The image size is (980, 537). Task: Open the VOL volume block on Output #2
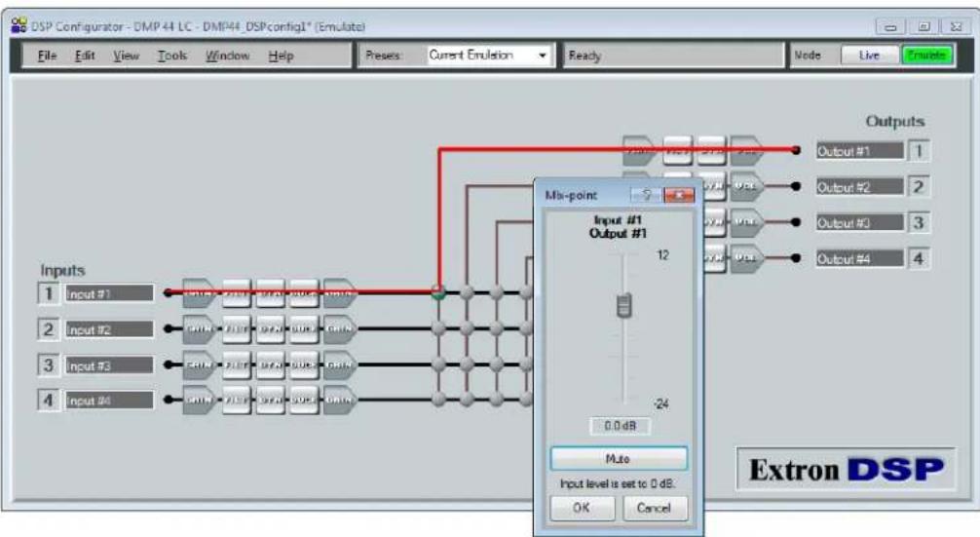click(745, 186)
